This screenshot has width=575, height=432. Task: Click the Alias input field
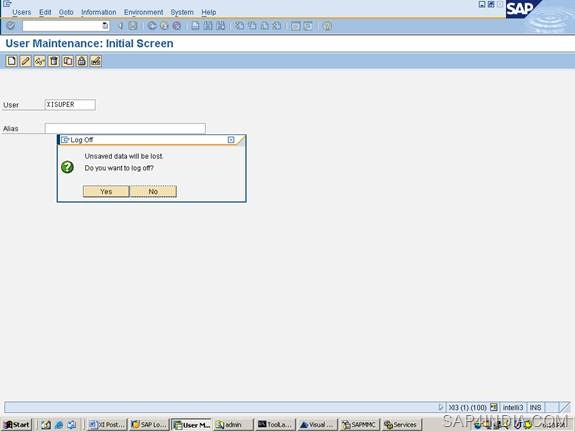125,128
